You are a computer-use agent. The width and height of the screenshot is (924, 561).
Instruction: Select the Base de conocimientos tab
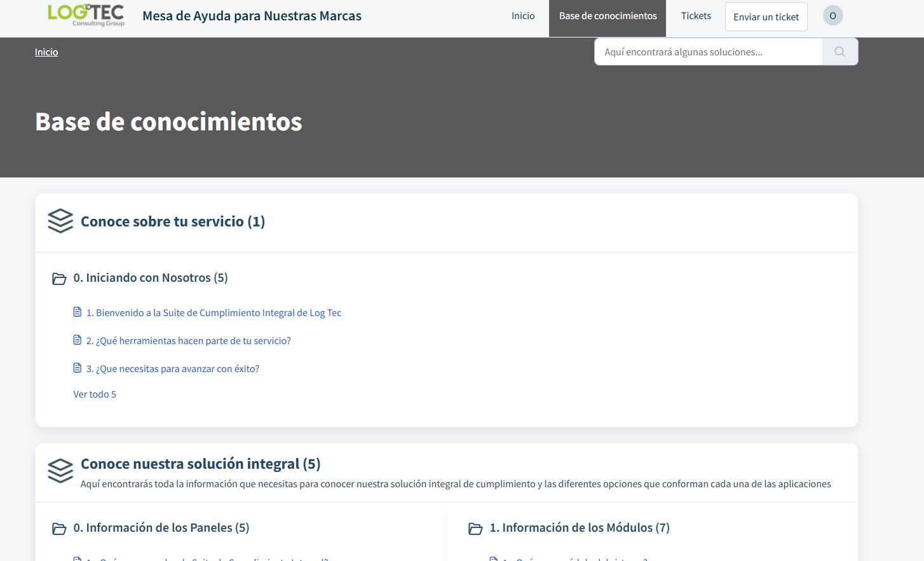pyautogui.click(x=608, y=18)
